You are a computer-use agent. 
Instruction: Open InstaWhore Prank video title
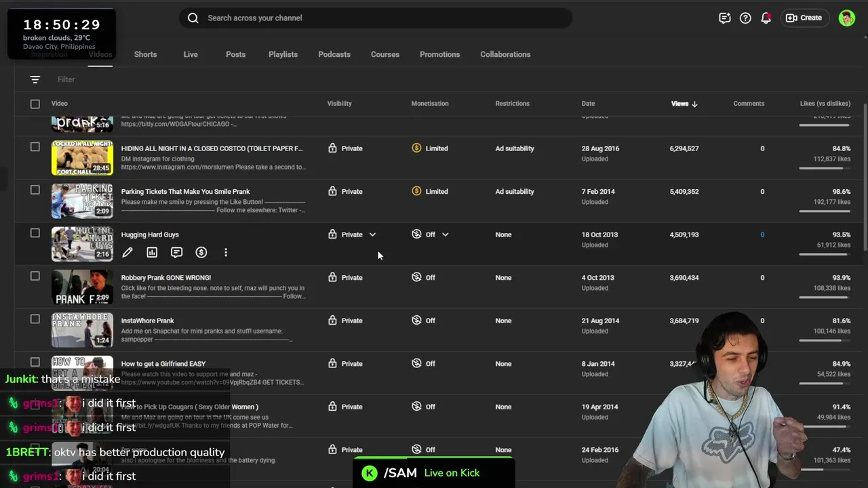[x=147, y=321]
